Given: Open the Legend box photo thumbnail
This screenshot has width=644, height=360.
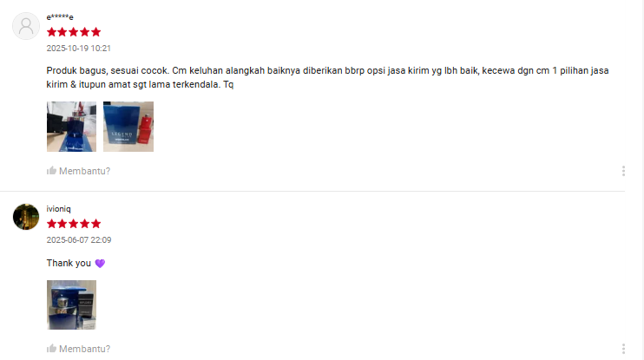Looking at the screenshot, I should click(x=128, y=127).
